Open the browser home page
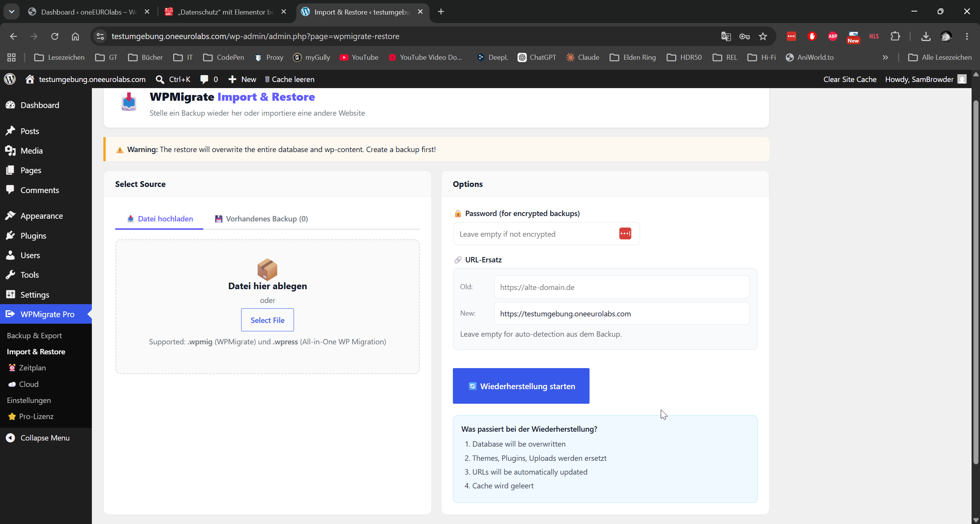The height and width of the screenshot is (524, 980). (x=75, y=36)
